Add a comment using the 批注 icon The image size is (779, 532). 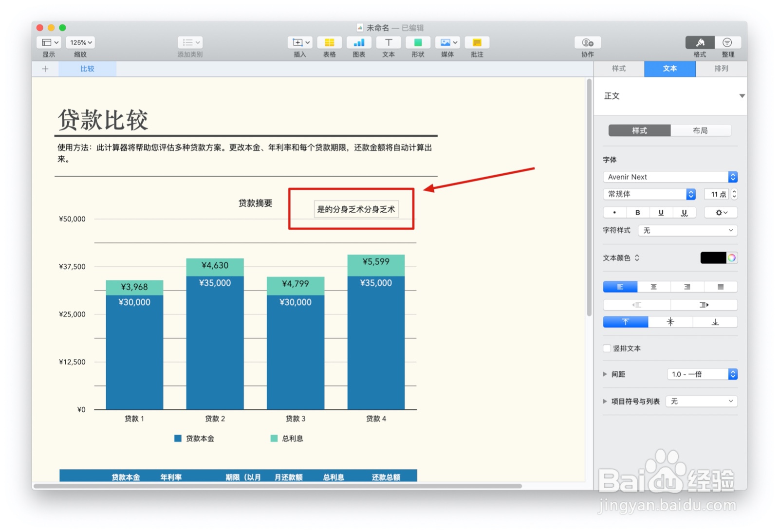(477, 43)
